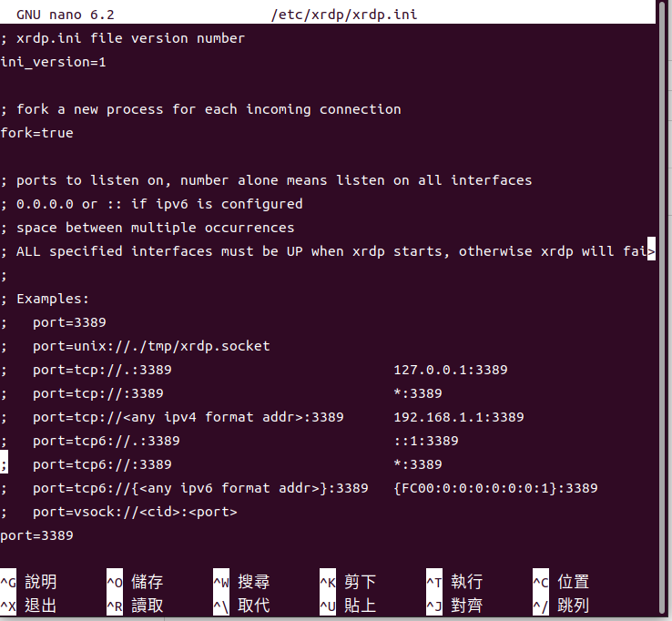Screen dimensions: 672x621
Task: Click the ^T execute shortcut label
Action: pyautogui.click(x=454, y=582)
